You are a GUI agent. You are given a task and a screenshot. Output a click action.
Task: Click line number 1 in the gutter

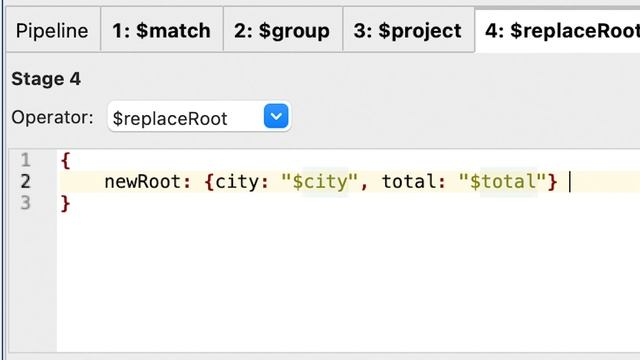[26, 160]
